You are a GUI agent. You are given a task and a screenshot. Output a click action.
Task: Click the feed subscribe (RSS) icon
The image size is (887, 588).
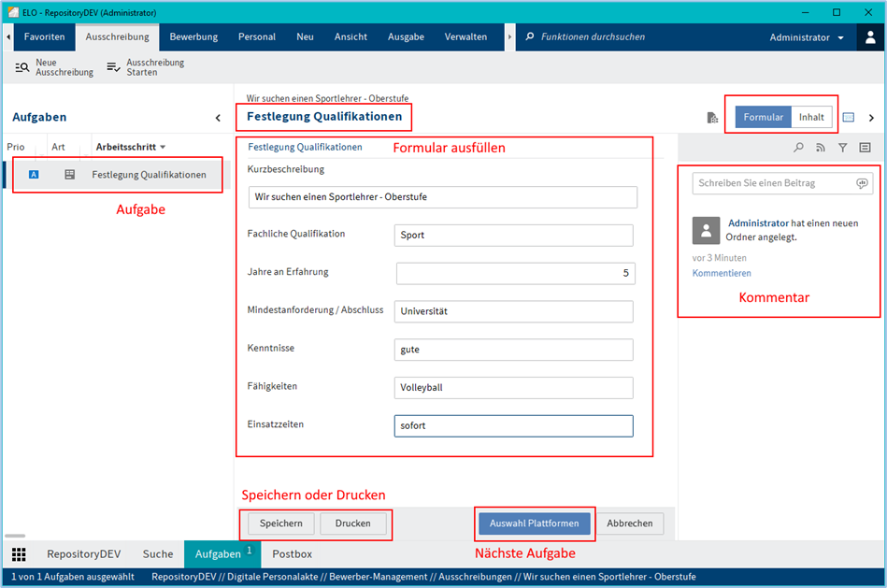point(821,148)
